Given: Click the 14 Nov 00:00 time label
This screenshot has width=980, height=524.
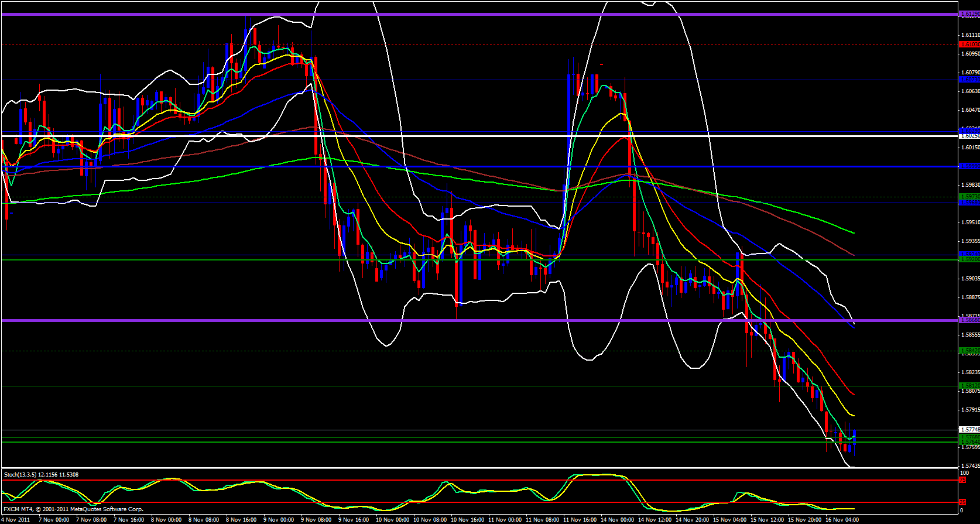Looking at the screenshot, I should (x=617, y=520).
